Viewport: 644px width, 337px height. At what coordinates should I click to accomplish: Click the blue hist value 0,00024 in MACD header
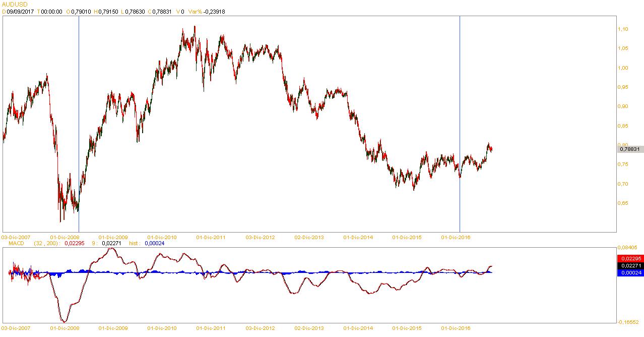[x=154, y=243]
